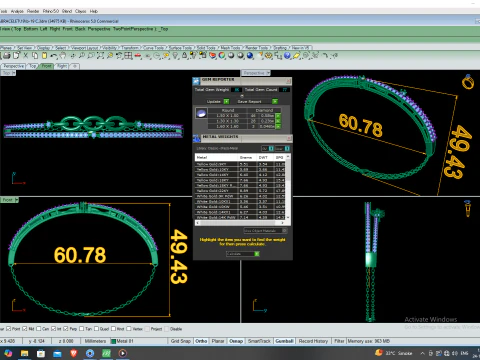Screen dimensions: 480x360
Task: Toggle the Perp osnap checkbox
Action: pyautogui.click(x=66, y=329)
